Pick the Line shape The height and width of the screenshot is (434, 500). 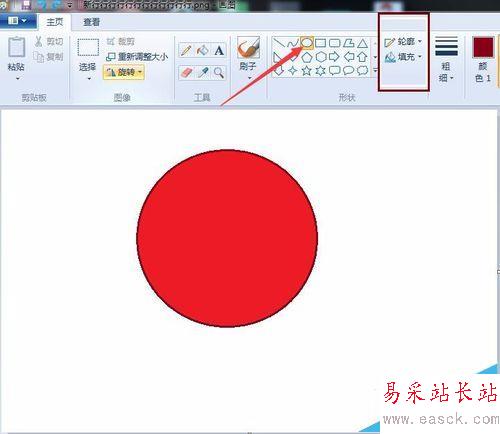click(x=278, y=43)
